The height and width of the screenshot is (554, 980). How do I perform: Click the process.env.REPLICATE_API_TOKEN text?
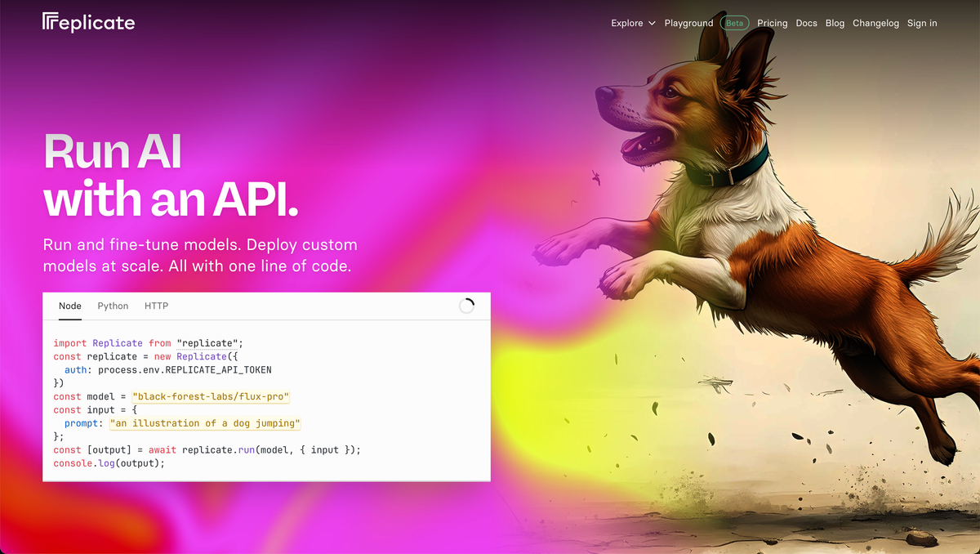[x=185, y=369]
